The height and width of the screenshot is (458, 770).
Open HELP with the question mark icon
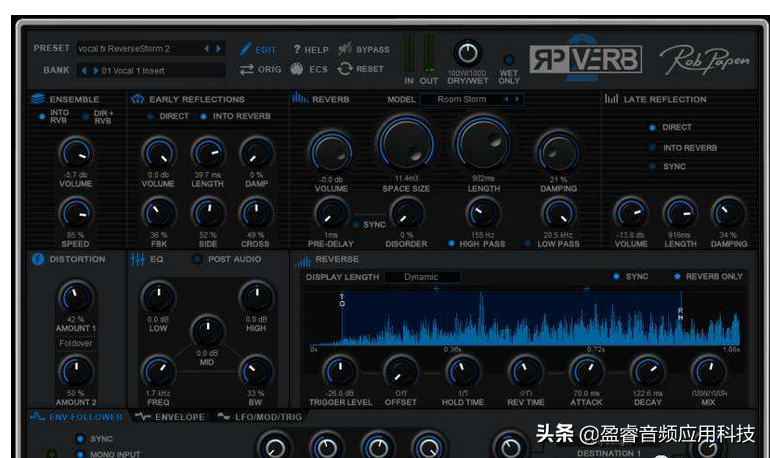(x=297, y=49)
